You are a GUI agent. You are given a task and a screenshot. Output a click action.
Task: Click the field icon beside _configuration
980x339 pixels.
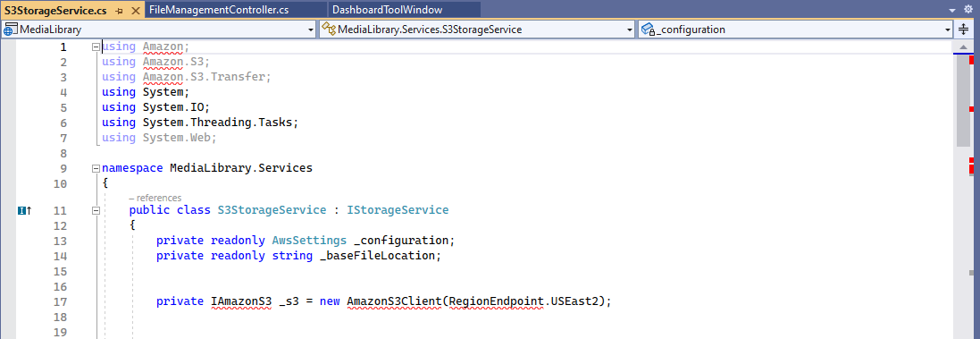(648, 30)
